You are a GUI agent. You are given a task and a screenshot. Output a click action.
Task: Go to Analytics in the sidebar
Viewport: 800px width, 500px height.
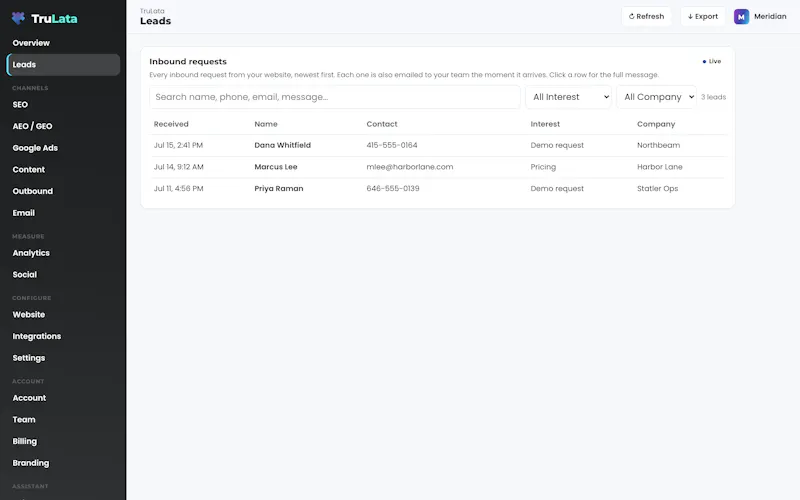pos(63,253)
